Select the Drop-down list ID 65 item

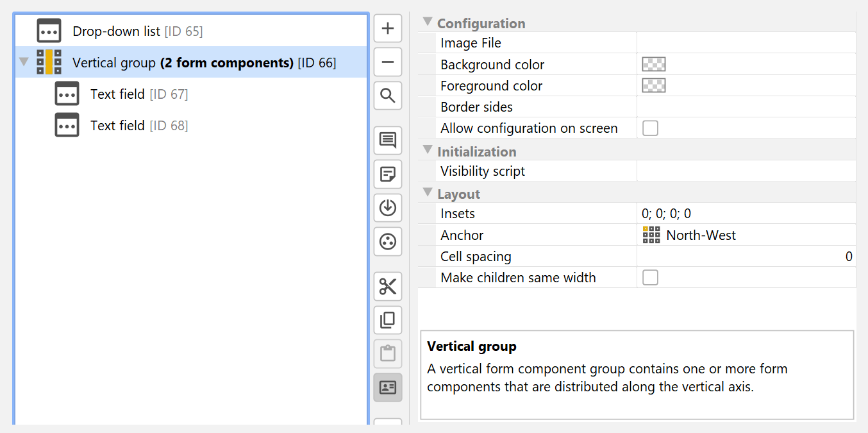[x=137, y=31]
